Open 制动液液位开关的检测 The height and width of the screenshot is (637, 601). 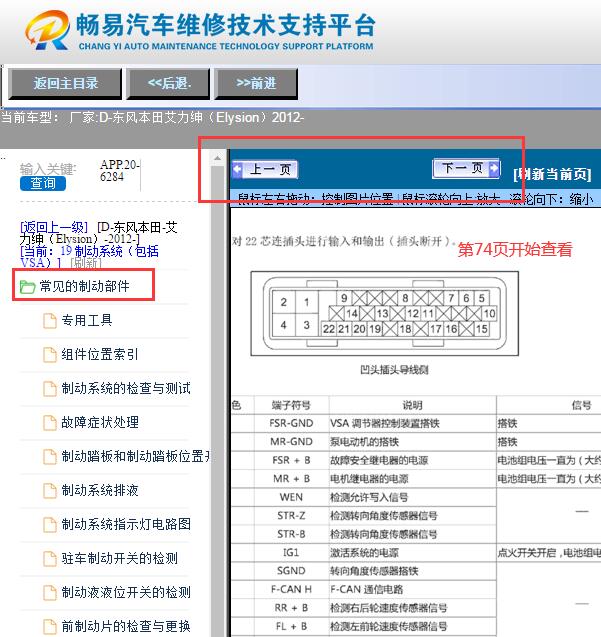126,592
